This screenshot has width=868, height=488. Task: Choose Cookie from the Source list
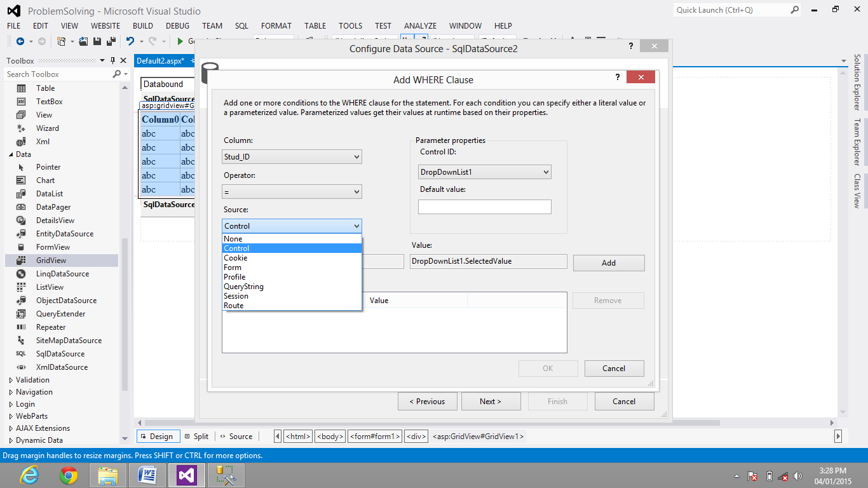[292, 258]
